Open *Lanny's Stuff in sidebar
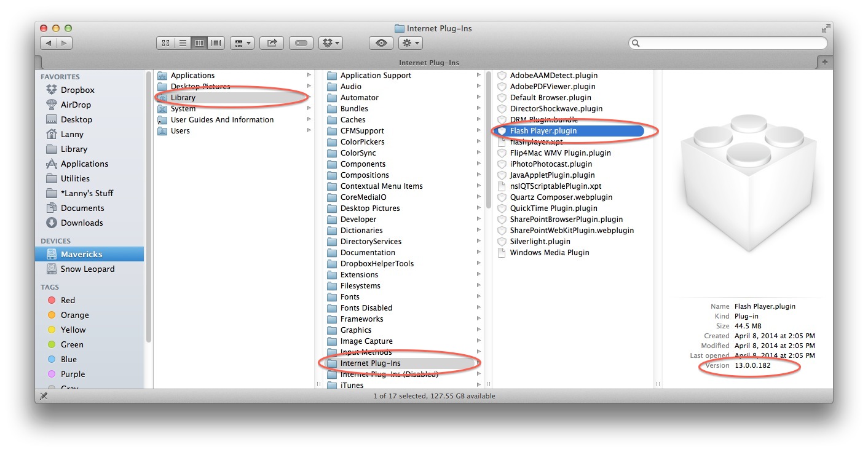The height and width of the screenshot is (452, 868). point(87,193)
